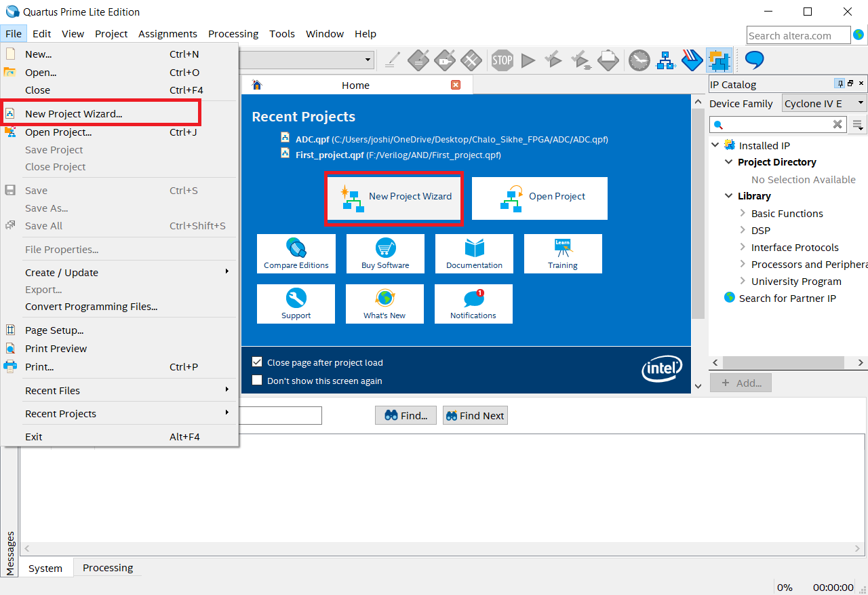
Task: Open the Recent Projects submenu
Action: [x=119, y=413]
